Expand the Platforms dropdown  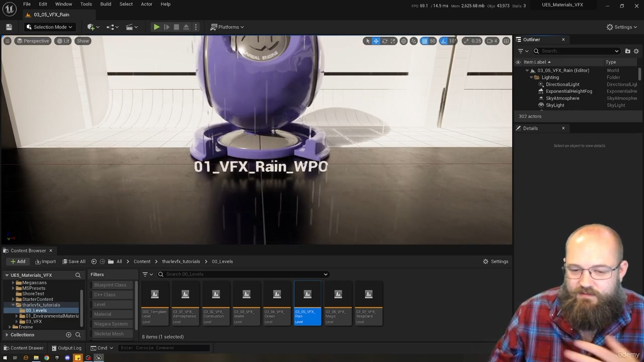pyautogui.click(x=227, y=27)
